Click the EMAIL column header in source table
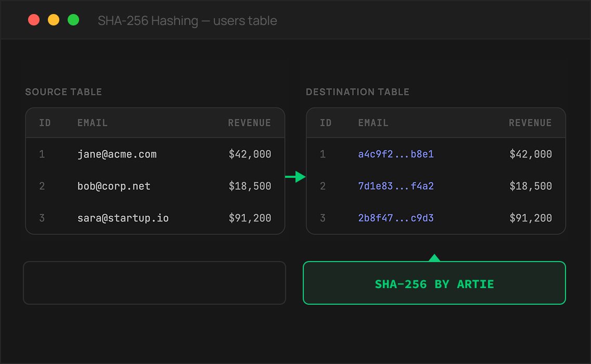The height and width of the screenshot is (364, 591). (x=93, y=123)
